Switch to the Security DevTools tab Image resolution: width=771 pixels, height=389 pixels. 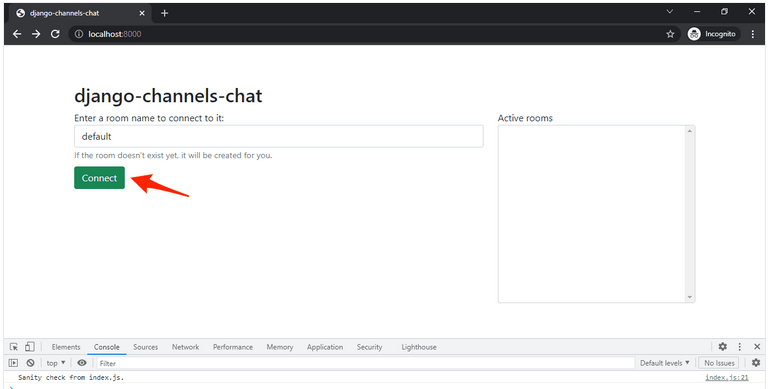[369, 347]
